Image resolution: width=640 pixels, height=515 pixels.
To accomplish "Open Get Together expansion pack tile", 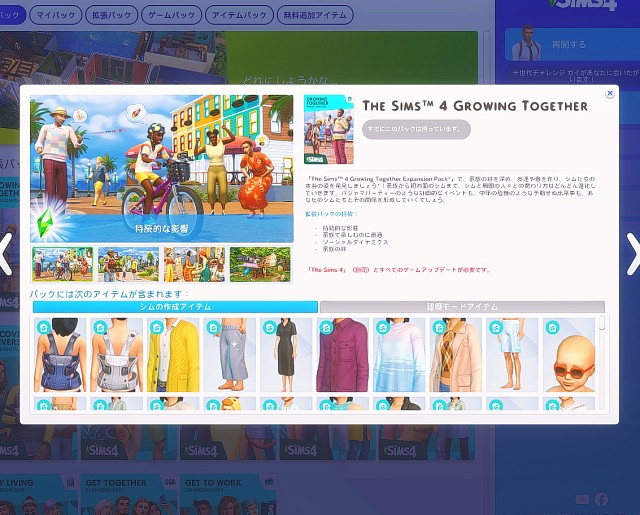I will pos(129,494).
